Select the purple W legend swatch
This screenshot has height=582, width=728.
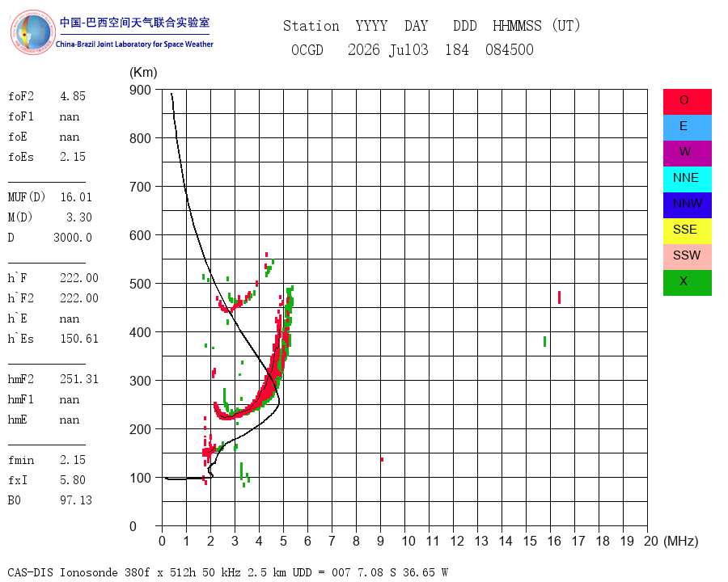(x=687, y=153)
